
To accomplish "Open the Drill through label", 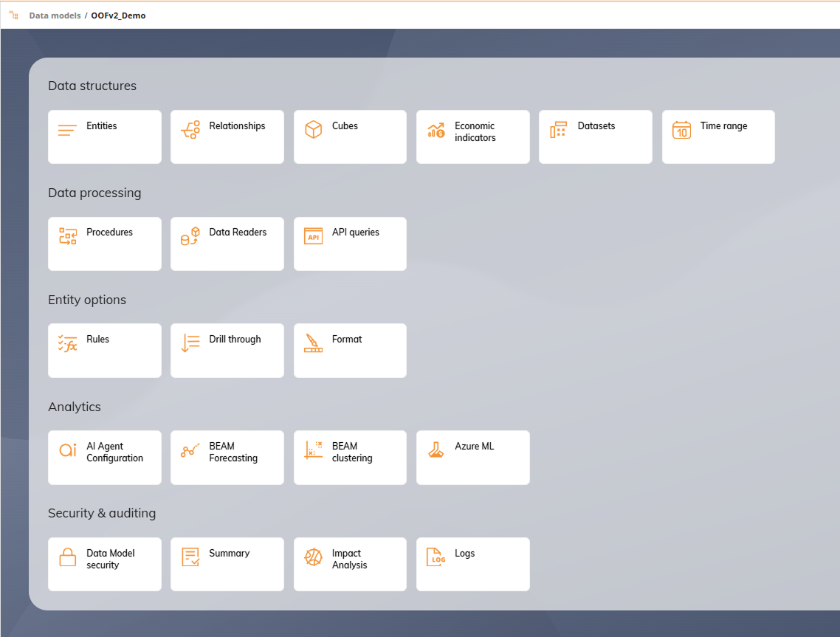I will [x=235, y=339].
